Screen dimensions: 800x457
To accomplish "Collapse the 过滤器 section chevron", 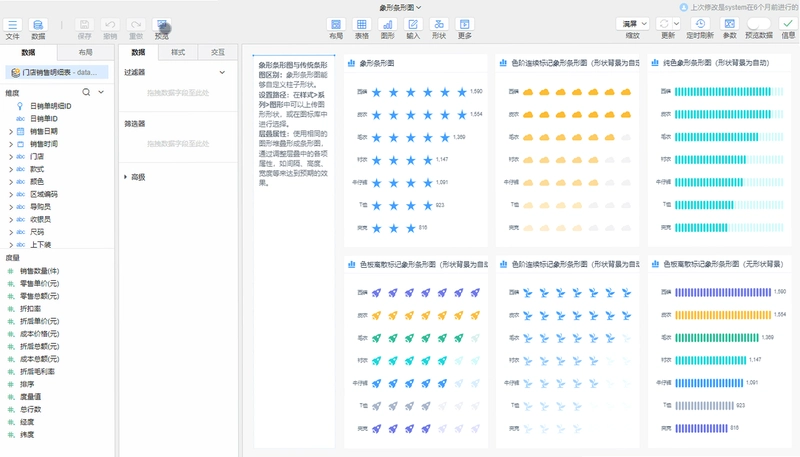I will click(222, 72).
